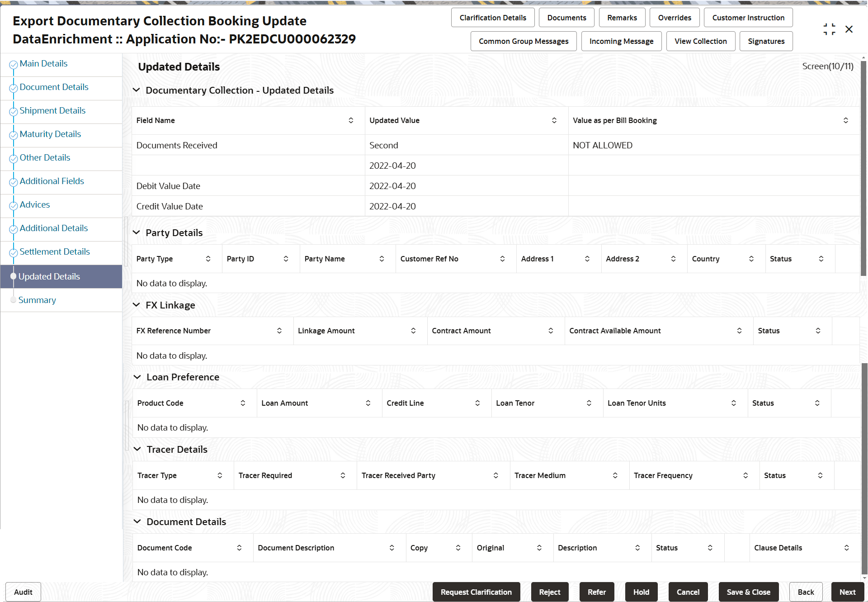Sort by Field Name column arrows
The image size is (868, 602).
pyautogui.click(x=351, y=120)
